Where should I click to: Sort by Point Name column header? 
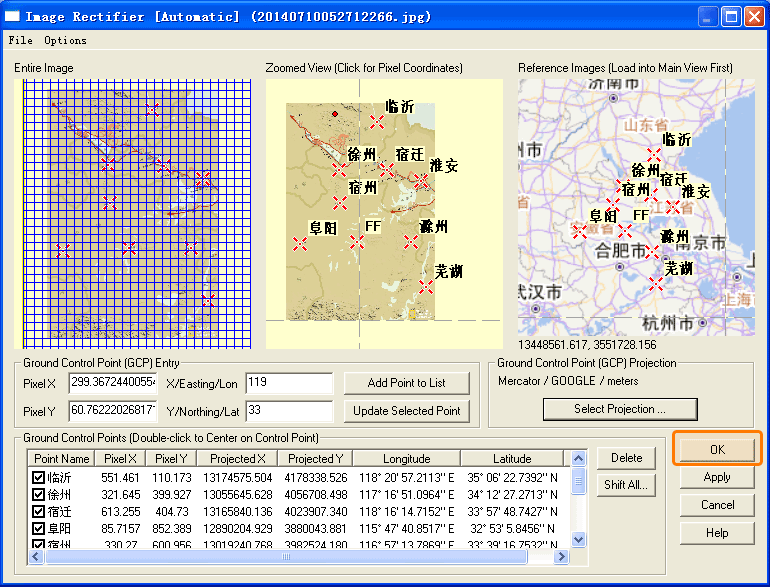pyautogui.click(x=61, y=459)
